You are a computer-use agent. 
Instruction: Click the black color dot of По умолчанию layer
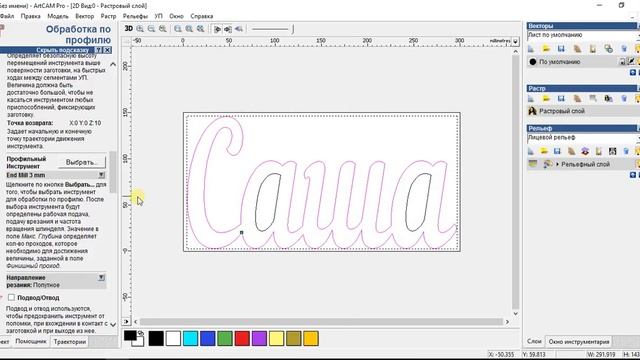[x=533, y=62]
